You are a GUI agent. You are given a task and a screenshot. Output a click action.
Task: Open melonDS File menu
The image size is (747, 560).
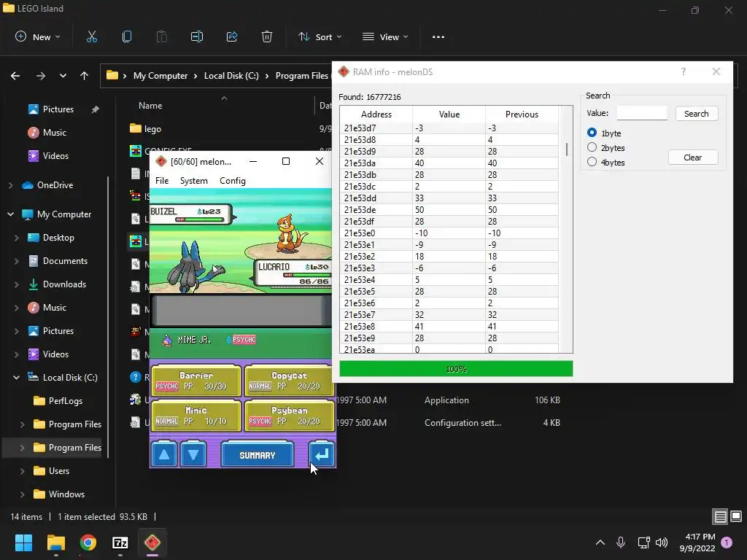point(162,181)
